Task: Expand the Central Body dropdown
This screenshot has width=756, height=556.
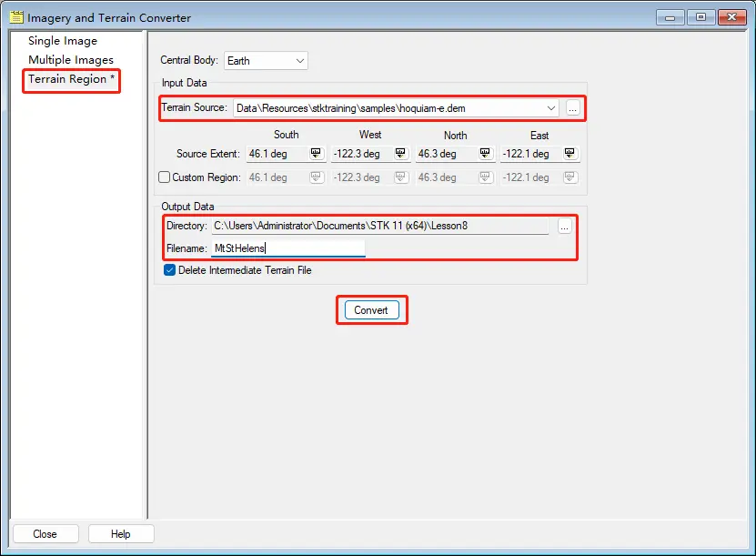Action: (266, 61)
